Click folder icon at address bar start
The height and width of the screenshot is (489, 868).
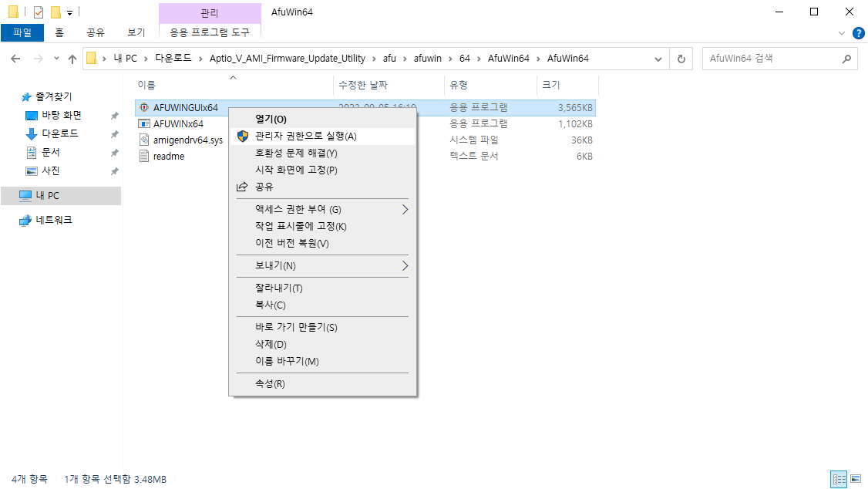(x=91, y=58)
